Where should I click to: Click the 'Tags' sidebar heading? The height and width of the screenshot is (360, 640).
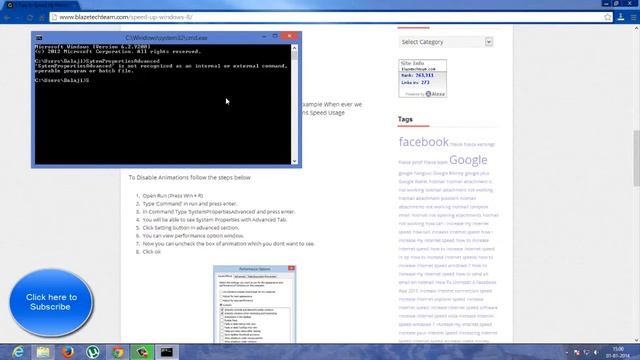pos(405,119)
